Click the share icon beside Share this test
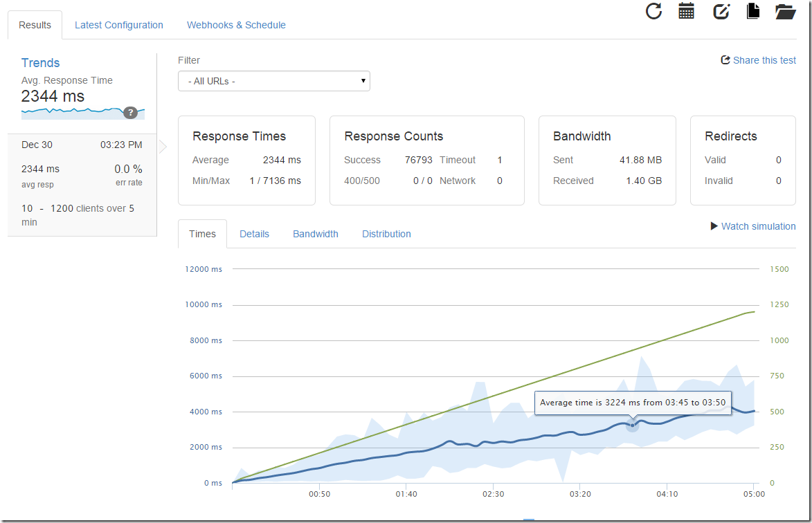The width and height of the screenshot is (812, 523). [725, 60]
